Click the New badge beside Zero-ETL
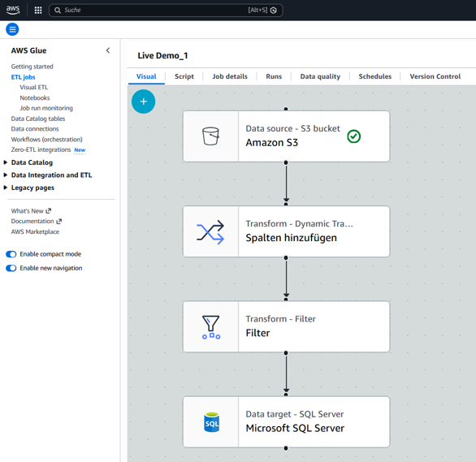This screenshot has width=476, height=462. 80,150
